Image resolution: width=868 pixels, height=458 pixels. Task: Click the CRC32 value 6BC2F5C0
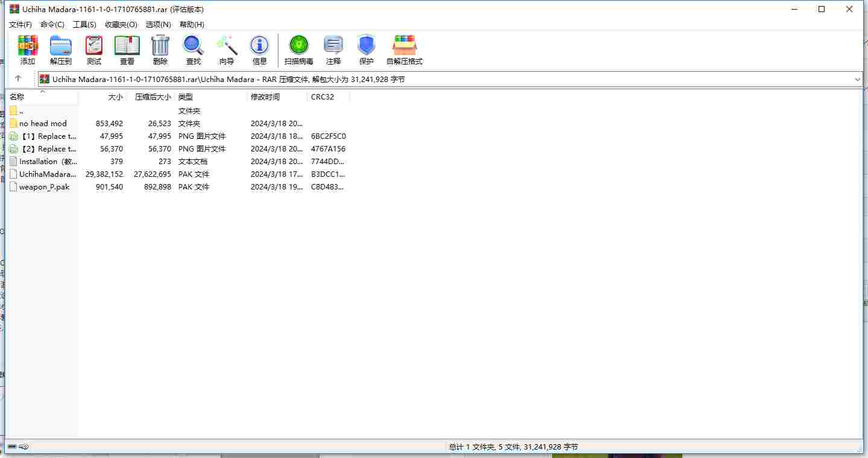(x=329, y=136)
